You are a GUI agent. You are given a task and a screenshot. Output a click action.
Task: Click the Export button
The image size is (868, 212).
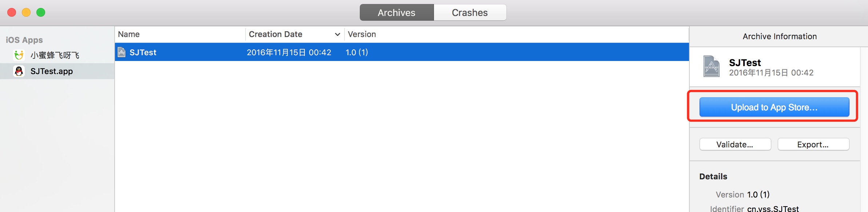tap(813, 144)
